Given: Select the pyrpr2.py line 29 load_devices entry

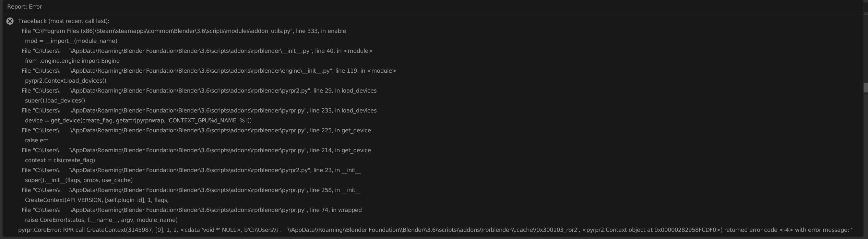Looking at the screenshot, I should pyautogui.click(x=199, y=91).
